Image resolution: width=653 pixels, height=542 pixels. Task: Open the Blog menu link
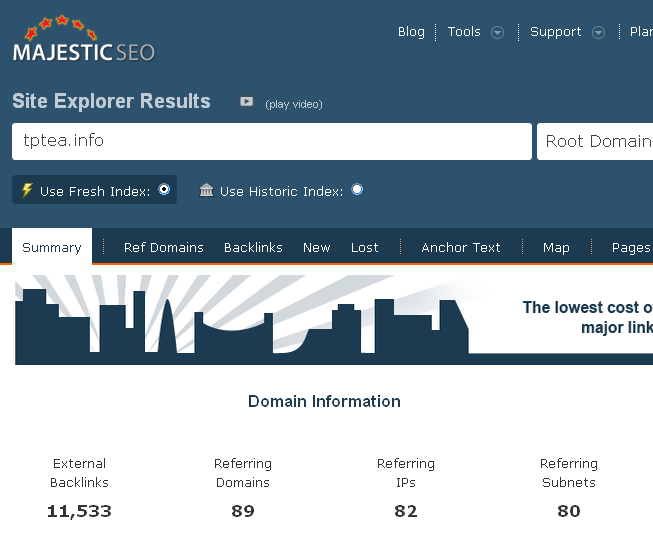click(411, 32)
